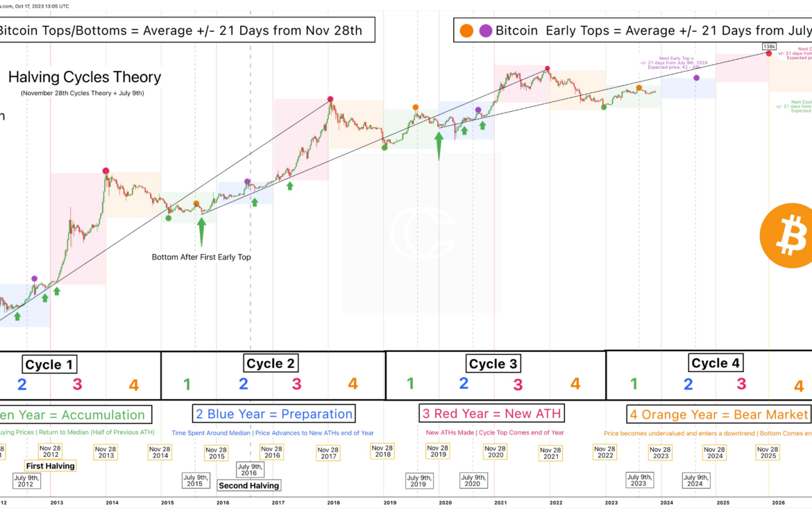This screenshot has height=522, width=812.
Task: Click the 2018 year on the time axis
Action: (334, 503)
